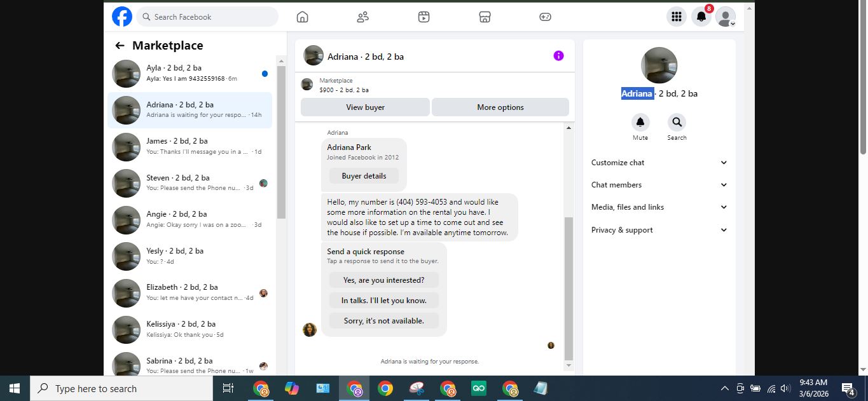This screenshot has height=401, width=868.
Task: Click the conversation list scrollbar thumb
Action: point(281,142)
